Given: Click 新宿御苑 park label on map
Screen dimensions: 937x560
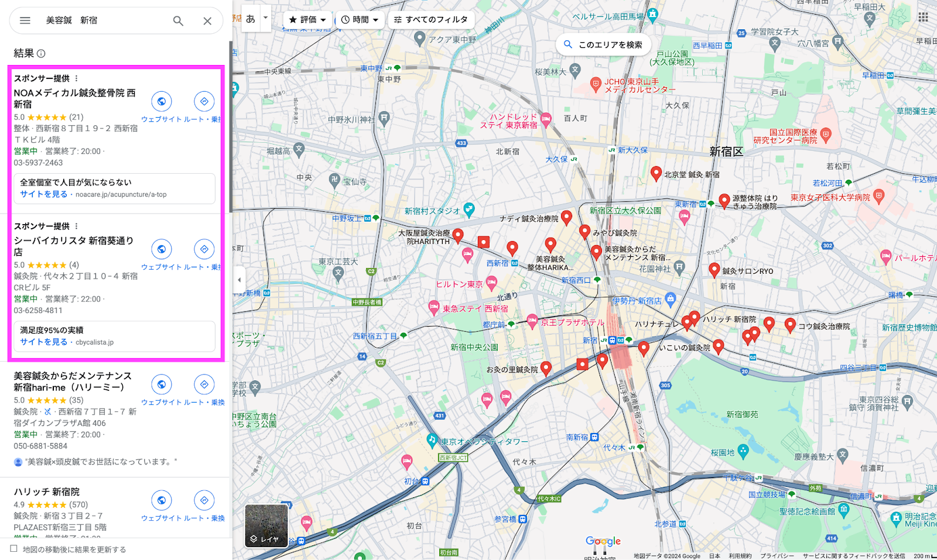Looking at the screenshot, I should tap(742, 414).
